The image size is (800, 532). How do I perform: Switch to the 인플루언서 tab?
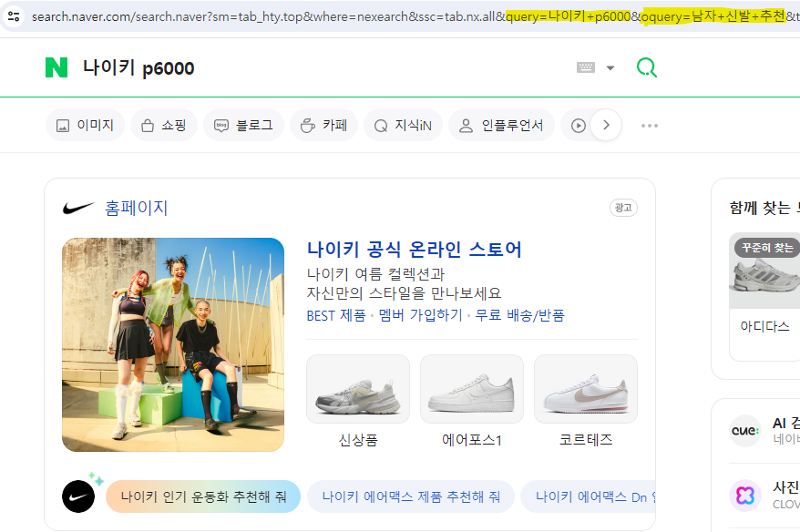(x=501, y=125)
